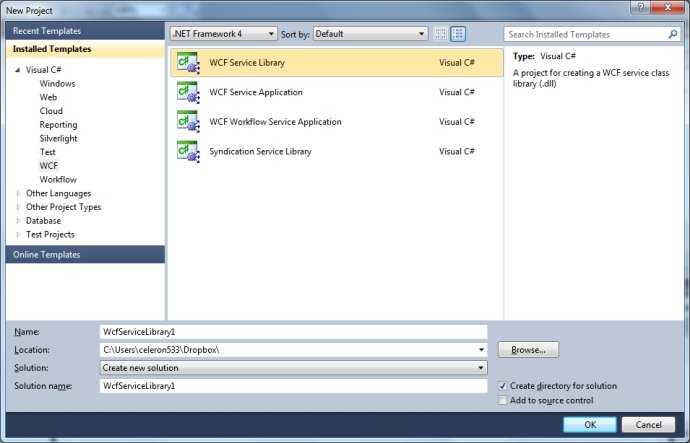Select the Cloud category

click(51, 111)
